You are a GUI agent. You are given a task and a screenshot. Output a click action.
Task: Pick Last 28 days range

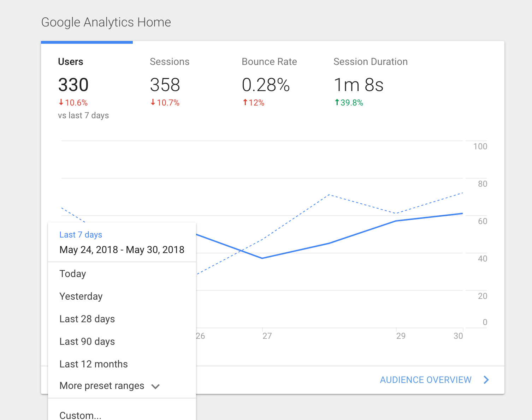click(x=122, y=319)
